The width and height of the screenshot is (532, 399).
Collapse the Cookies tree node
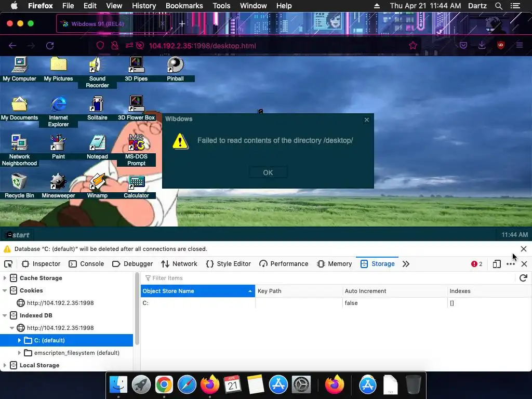[x=5, y=290]
